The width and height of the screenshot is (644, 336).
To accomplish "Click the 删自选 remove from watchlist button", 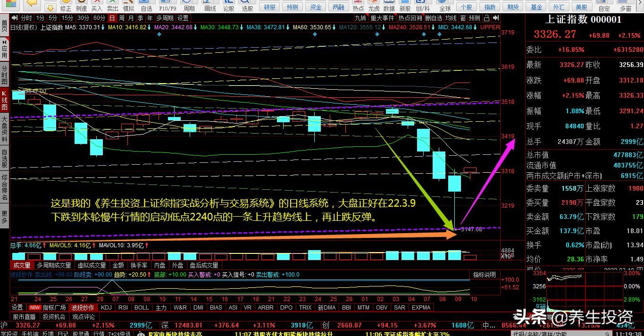I will pos(434,18).
